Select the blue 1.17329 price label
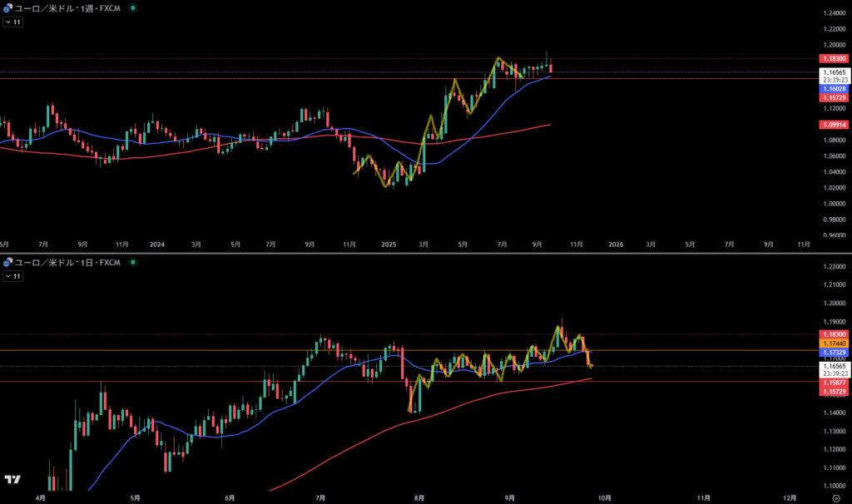This screenshot has width=852, height=504. tap(835, 353)
